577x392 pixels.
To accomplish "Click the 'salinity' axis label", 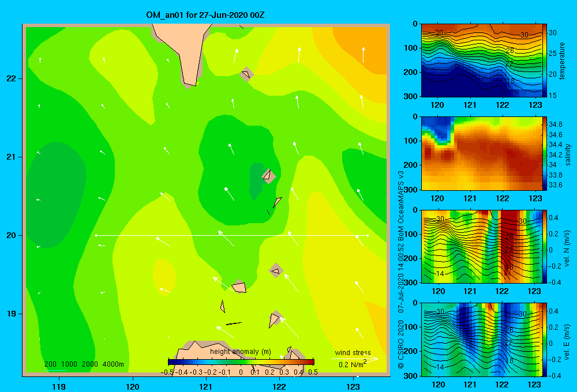I will [568, 154].
